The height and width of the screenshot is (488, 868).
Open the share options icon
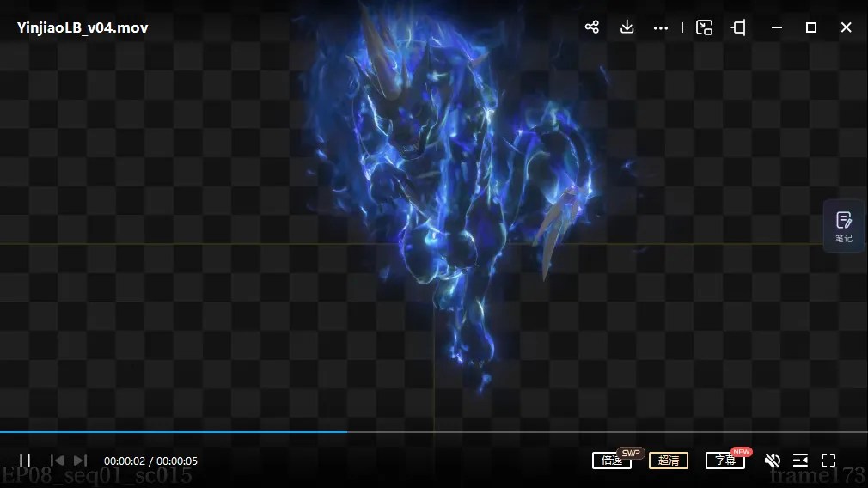click(x=592, y=27)
